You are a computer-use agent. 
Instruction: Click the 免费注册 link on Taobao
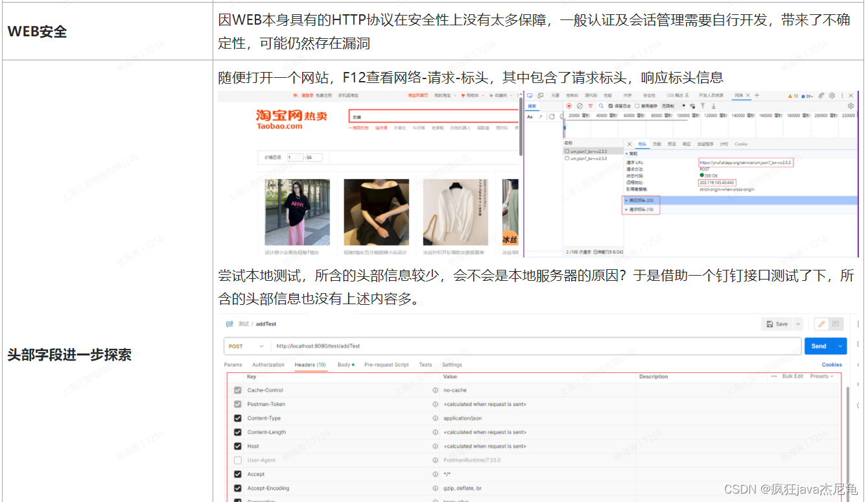click(323, 95)
